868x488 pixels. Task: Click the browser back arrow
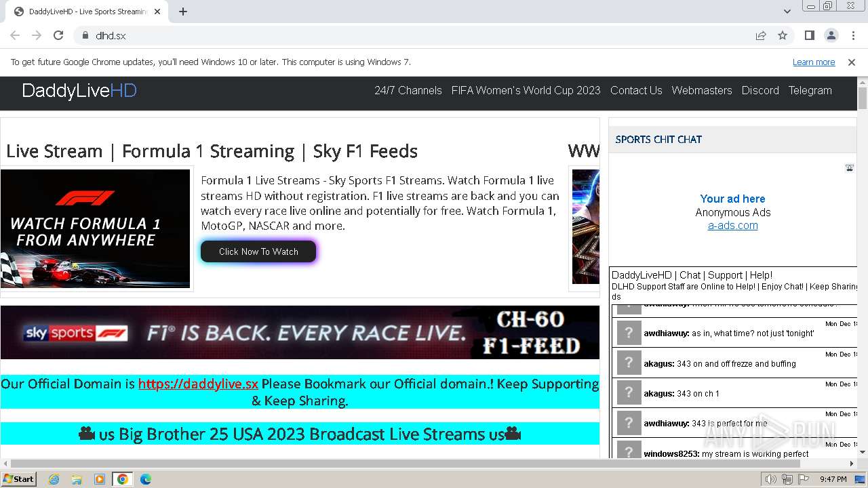click(x=15, y=35)
